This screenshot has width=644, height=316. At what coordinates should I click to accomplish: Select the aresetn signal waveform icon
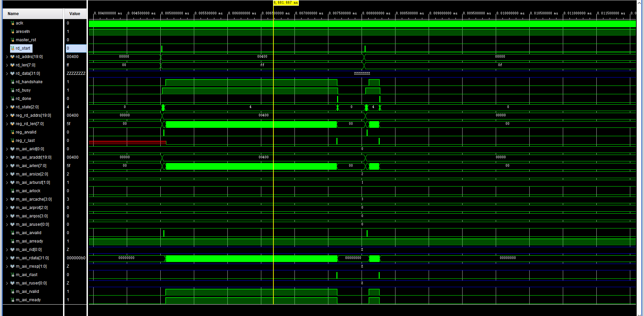[x=12, y=32]
